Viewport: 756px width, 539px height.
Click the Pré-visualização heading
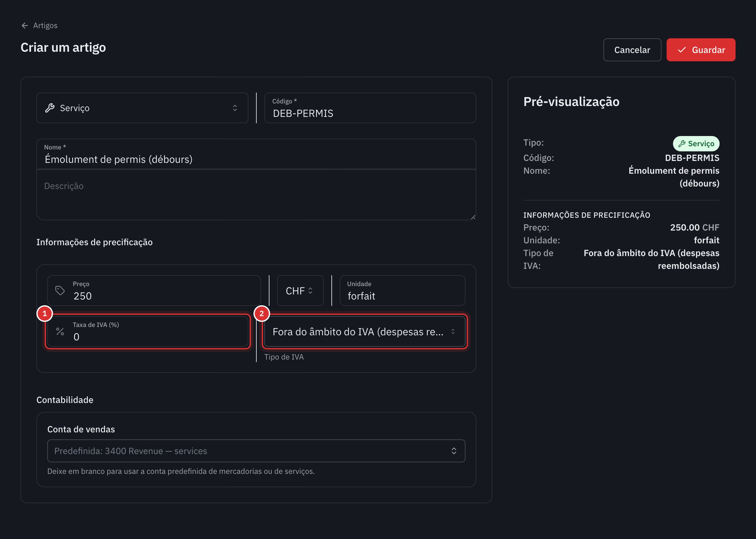tap(571, 102)
